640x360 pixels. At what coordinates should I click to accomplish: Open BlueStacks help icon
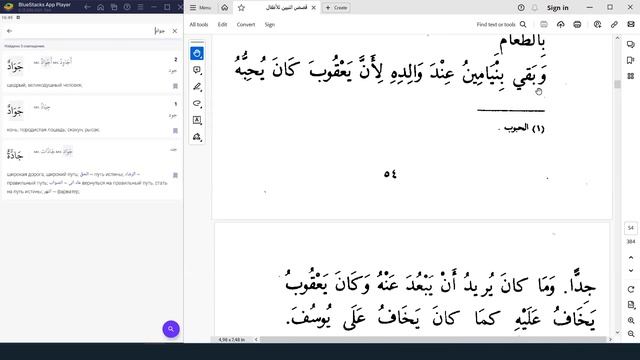click(127, 7)
